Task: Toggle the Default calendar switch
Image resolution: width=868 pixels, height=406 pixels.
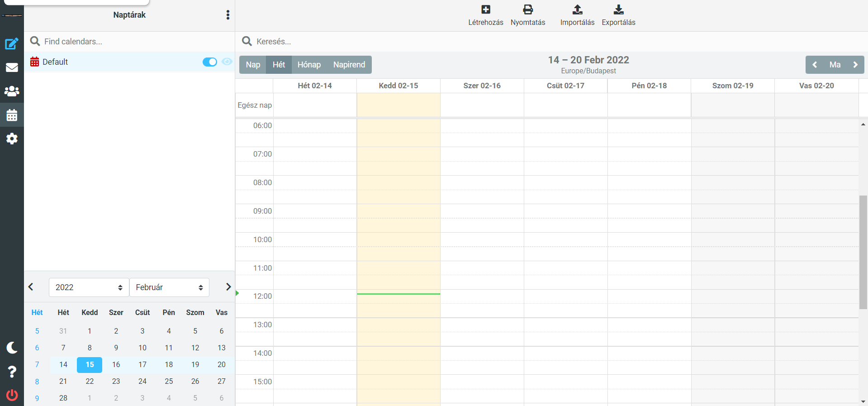Action: (x=209, y=62)
